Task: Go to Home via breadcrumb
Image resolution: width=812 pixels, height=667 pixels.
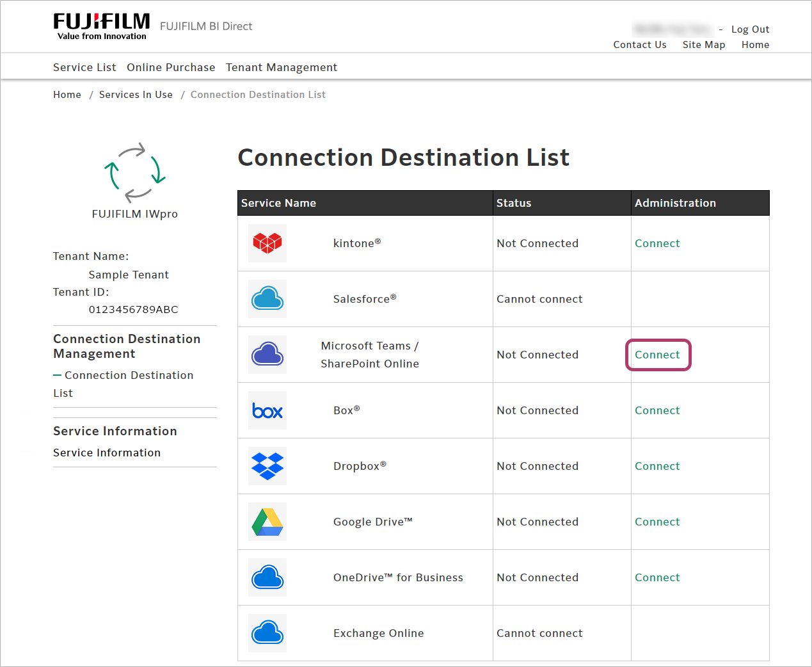Action: pyautogui.click(x=67, y=95)
